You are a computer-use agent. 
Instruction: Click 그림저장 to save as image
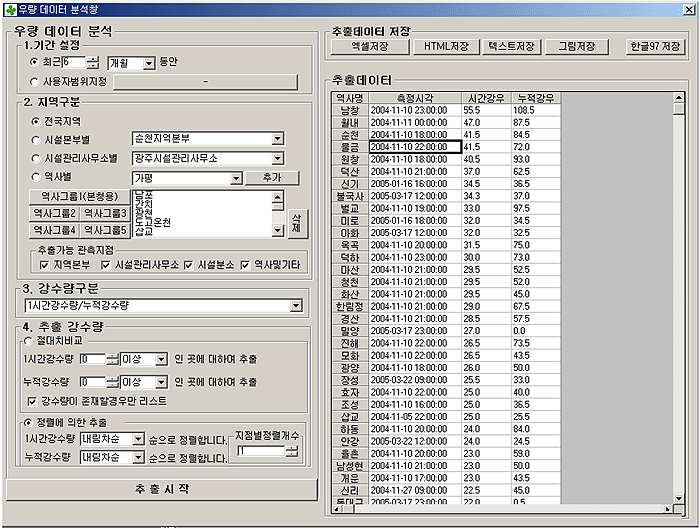coord(576,46)
